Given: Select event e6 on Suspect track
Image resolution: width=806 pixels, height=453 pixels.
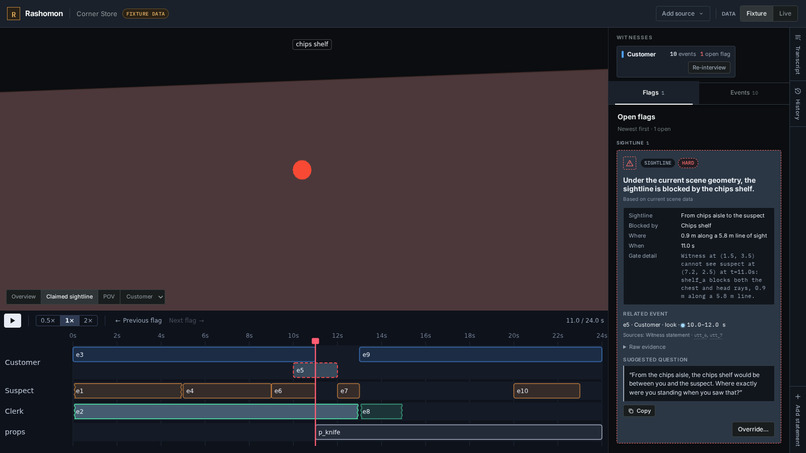Looking at the screenshot, I should point(293,391).
